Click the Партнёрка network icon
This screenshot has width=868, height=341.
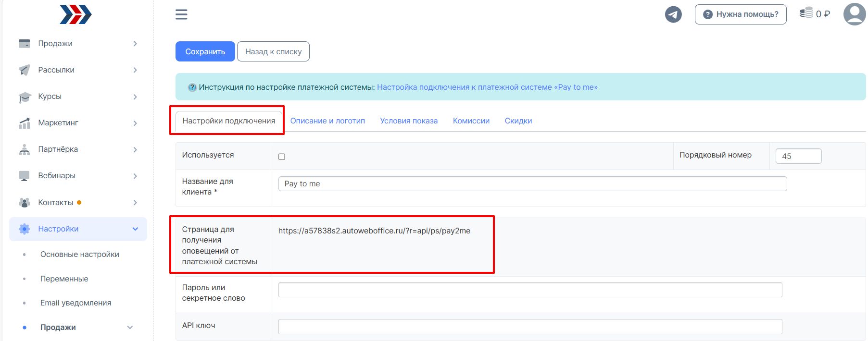point(24,150)
